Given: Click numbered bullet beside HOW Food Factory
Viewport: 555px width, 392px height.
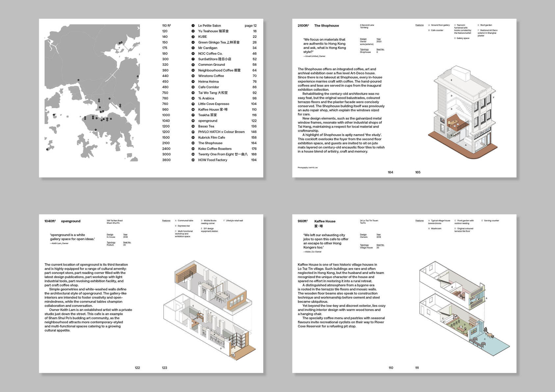Looking at the screenshot, I should pyautogui.click(x=193, y=160).
